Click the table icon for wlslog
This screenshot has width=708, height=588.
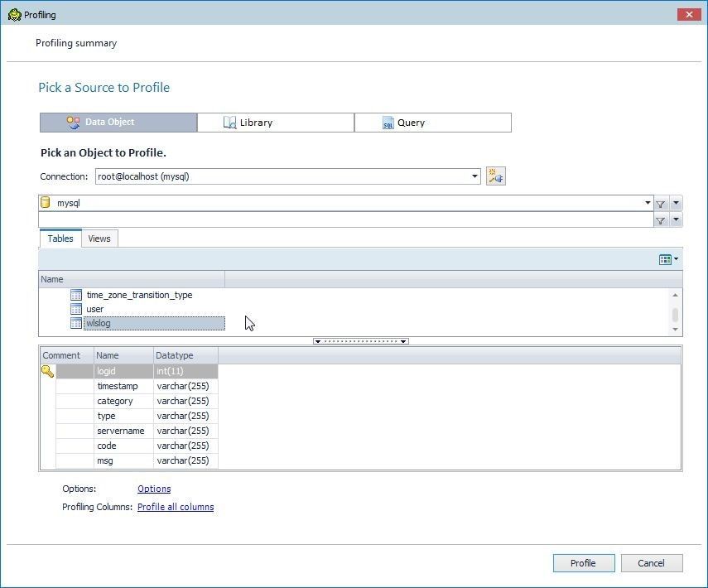coord(76,323)
